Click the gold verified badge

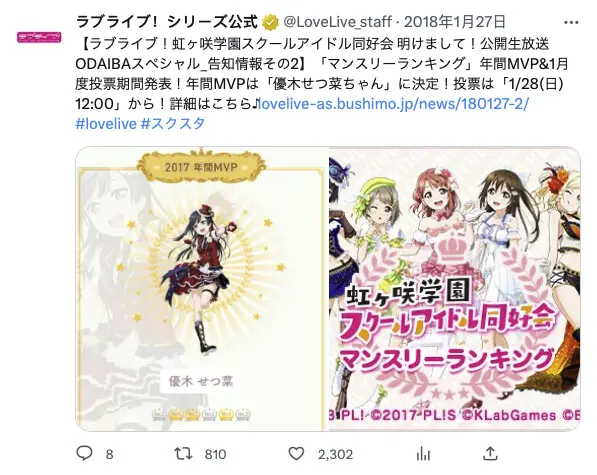tap(270, 22)
